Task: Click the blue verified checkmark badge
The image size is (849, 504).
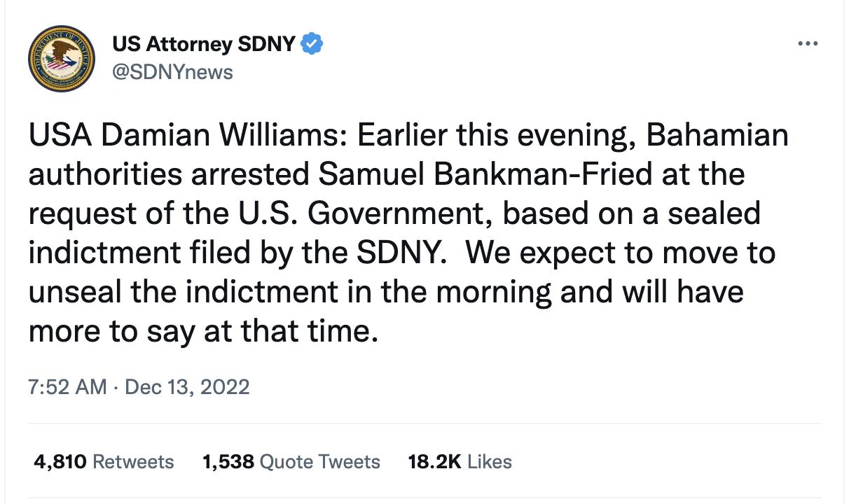Action: click(312, 45)
